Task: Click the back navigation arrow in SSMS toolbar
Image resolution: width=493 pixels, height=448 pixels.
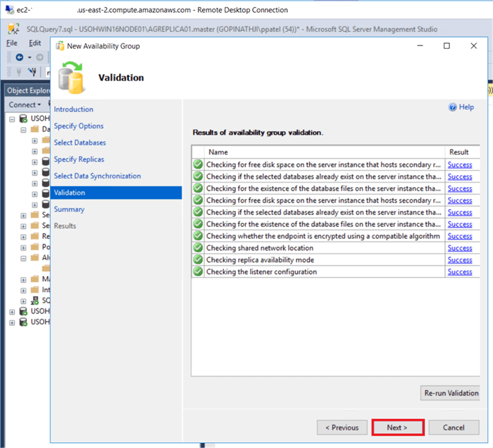Action: click(x=20, y=57)
